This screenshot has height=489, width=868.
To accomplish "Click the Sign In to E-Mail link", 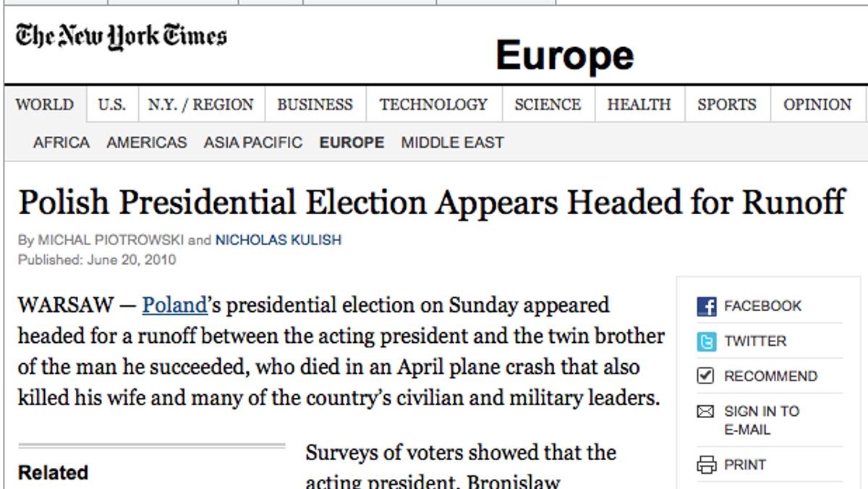I will pyautogui.click(x=762, y=420).
